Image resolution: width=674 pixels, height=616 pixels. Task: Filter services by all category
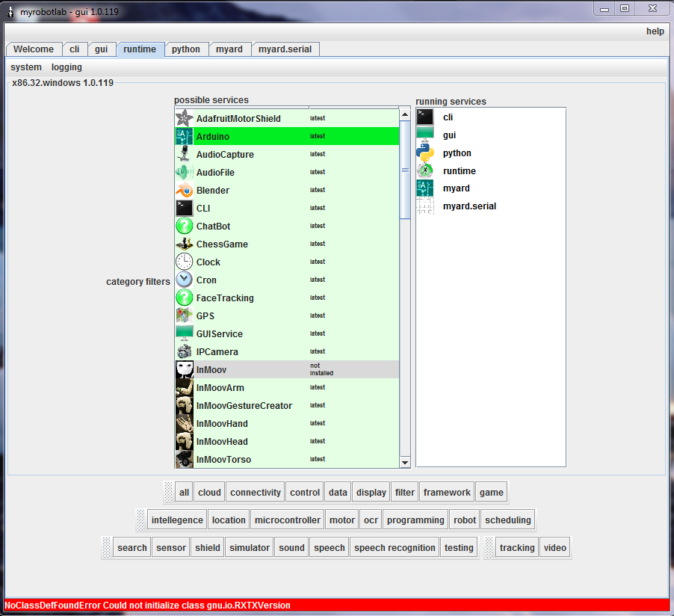pos(184,493)
